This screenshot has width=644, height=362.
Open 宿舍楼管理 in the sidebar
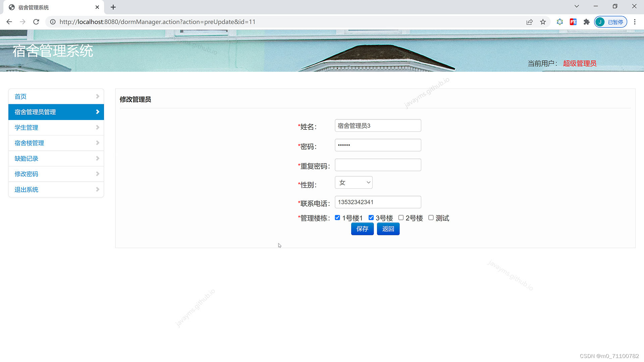(x=30, y=143)
